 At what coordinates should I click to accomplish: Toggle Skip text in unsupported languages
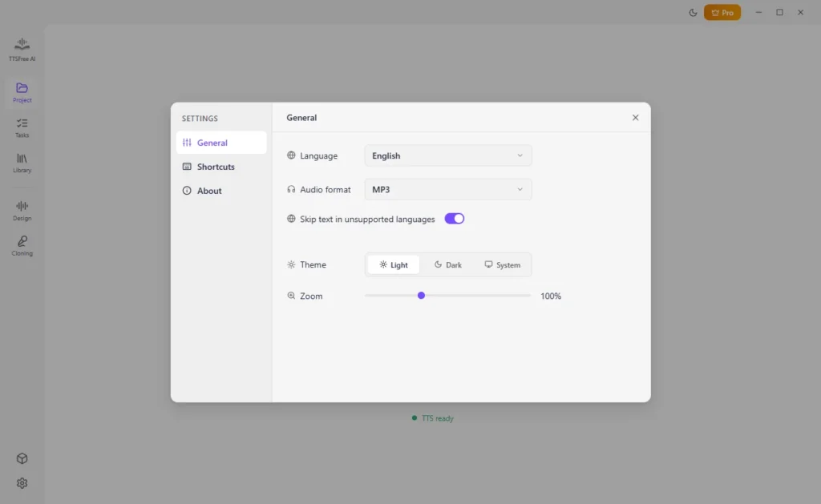(x=455, y=219)
